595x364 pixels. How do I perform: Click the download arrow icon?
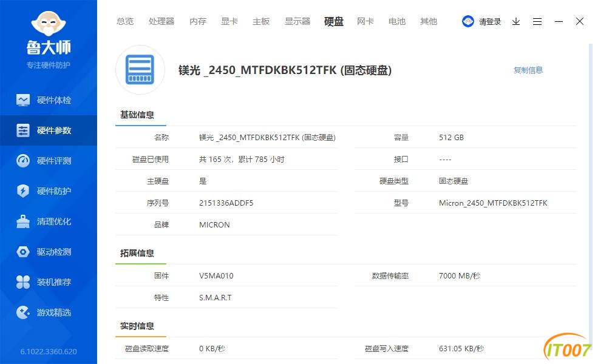tap(516, 21)
